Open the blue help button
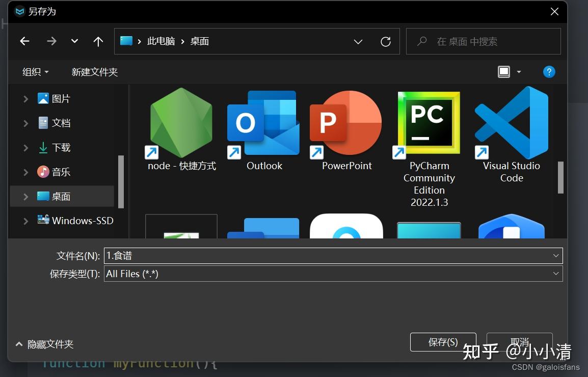Image resolution: width=588 pixels, height=377 pixels. [x=549, y=72]
